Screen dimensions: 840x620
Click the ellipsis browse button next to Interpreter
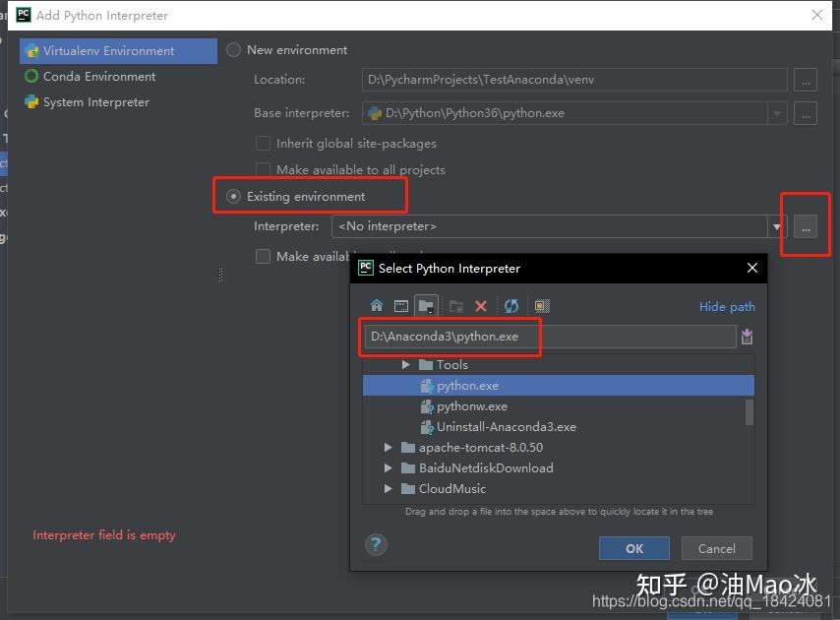tap(805, 225)
